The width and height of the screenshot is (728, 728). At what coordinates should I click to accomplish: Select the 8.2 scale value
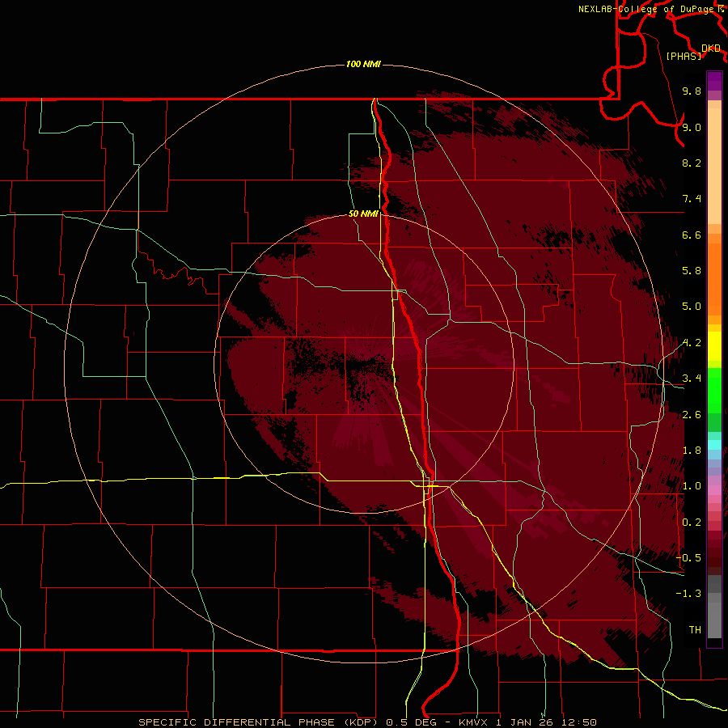pyautogui.click(x=692, y=163)
